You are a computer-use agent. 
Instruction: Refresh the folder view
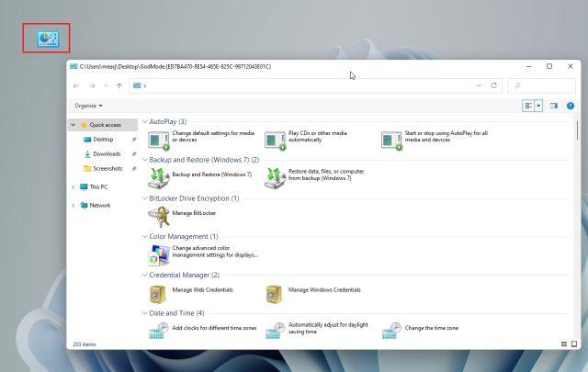click(x=494, y=85)
